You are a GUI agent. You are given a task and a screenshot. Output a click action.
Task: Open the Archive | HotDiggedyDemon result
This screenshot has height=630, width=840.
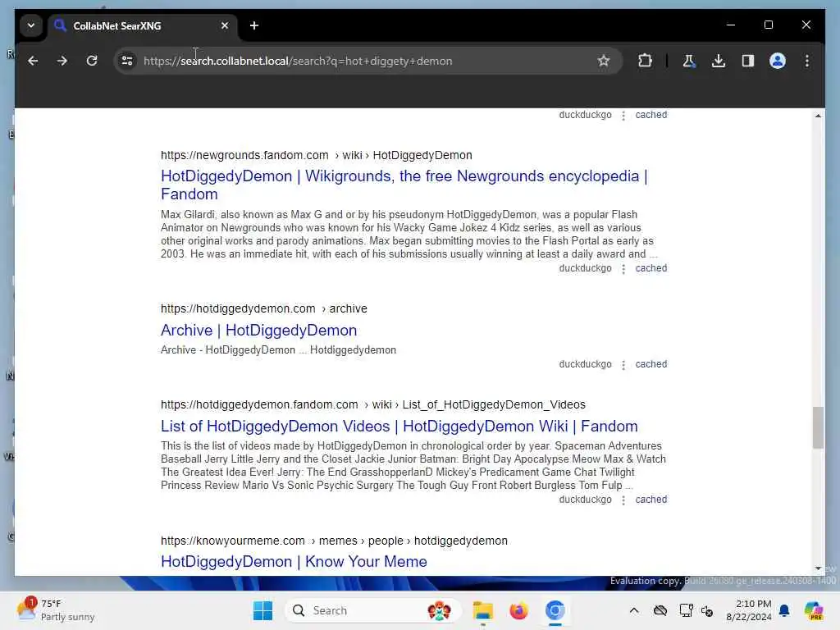pos(258,330)
